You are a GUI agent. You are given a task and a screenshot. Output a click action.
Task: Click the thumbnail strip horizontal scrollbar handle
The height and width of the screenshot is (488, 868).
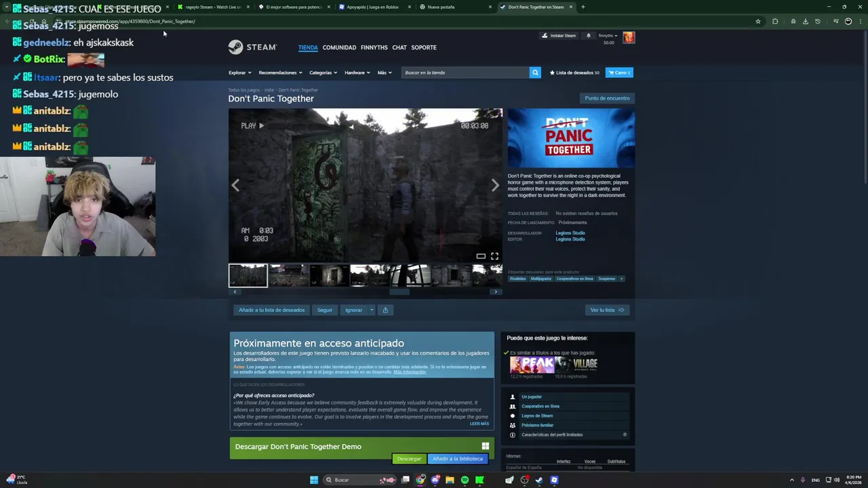pos(399,291)
